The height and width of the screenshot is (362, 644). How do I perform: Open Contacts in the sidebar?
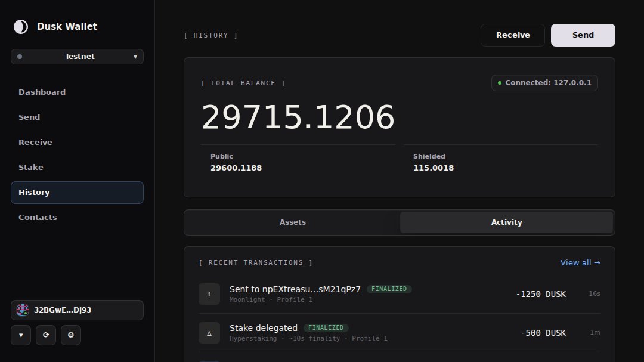(x=77, y=217)
